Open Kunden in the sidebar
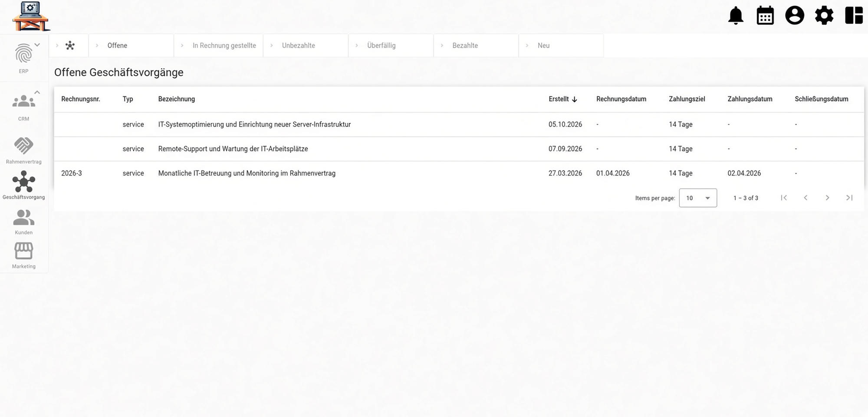Image resolution: width=868 pixels, height=417 pixels. click(23, 222)
